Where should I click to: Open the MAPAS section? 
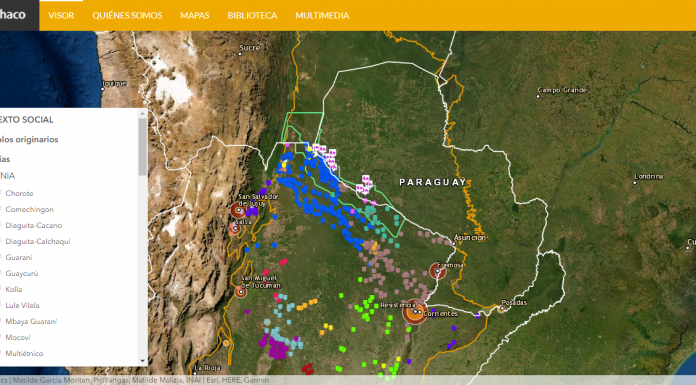pos(194,16)
